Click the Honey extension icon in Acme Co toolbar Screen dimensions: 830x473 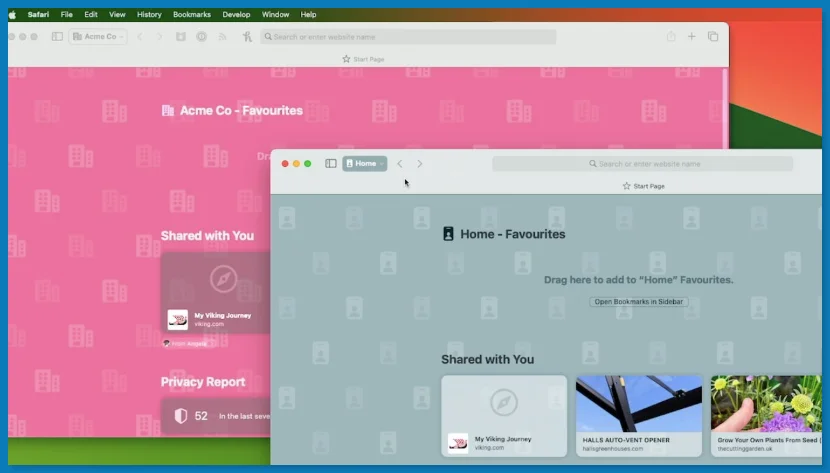[x=247, y=37]
